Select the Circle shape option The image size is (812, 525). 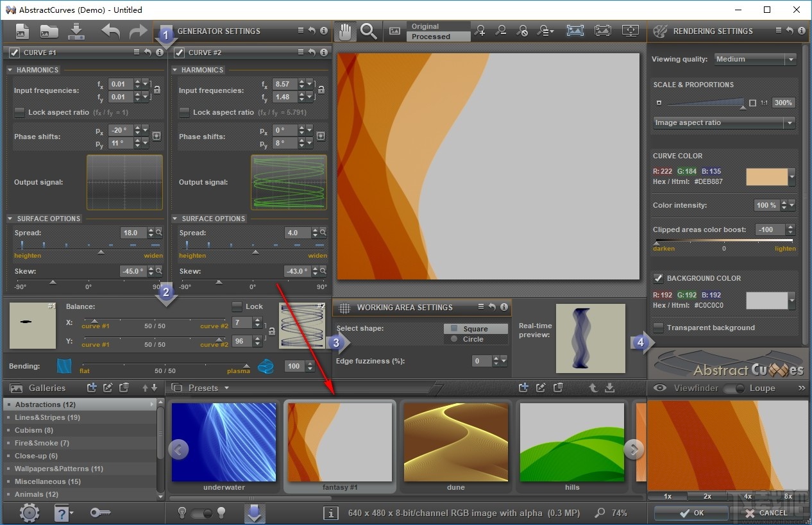(x=473, y=339)
